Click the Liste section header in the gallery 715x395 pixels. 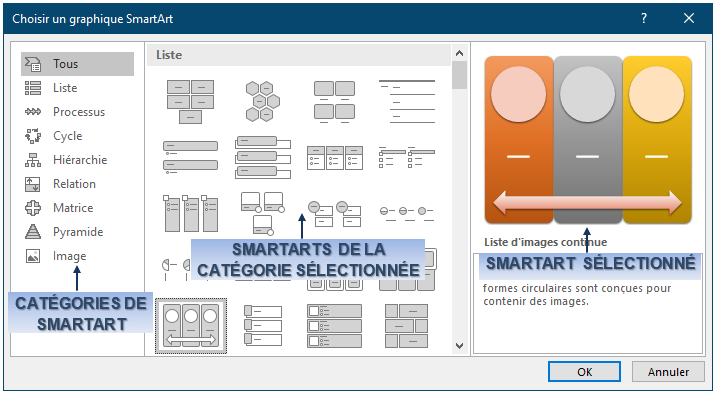coord(299,55)
